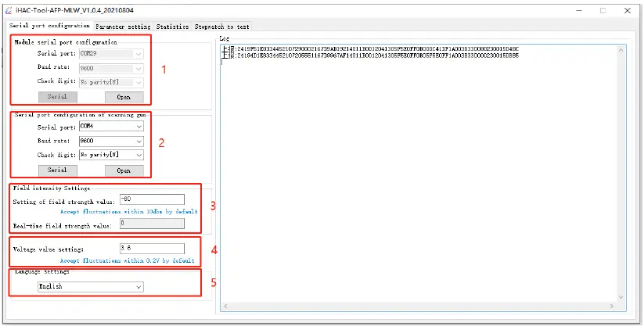Click the log scrollbar up arrow
Screen dimensions: 644x330
pyautogui.click(x=621, y=50)
